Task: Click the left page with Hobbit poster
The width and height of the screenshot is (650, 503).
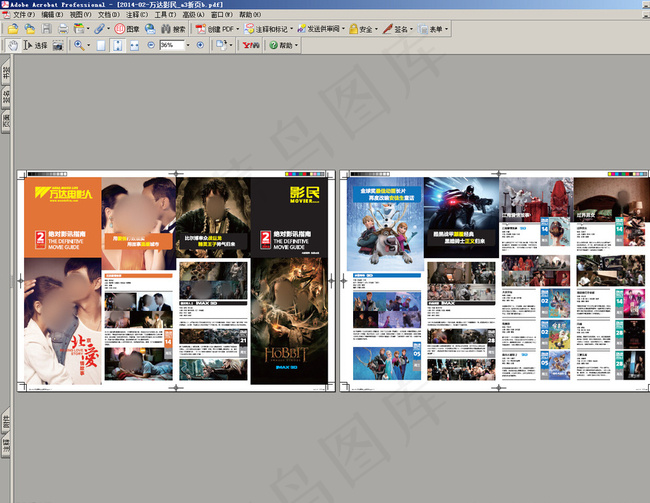Action: click(176, 281)
